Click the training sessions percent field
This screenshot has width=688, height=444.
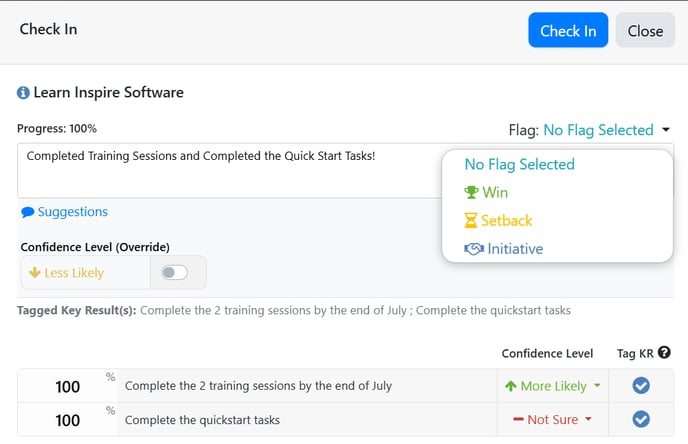pos(68,386)
